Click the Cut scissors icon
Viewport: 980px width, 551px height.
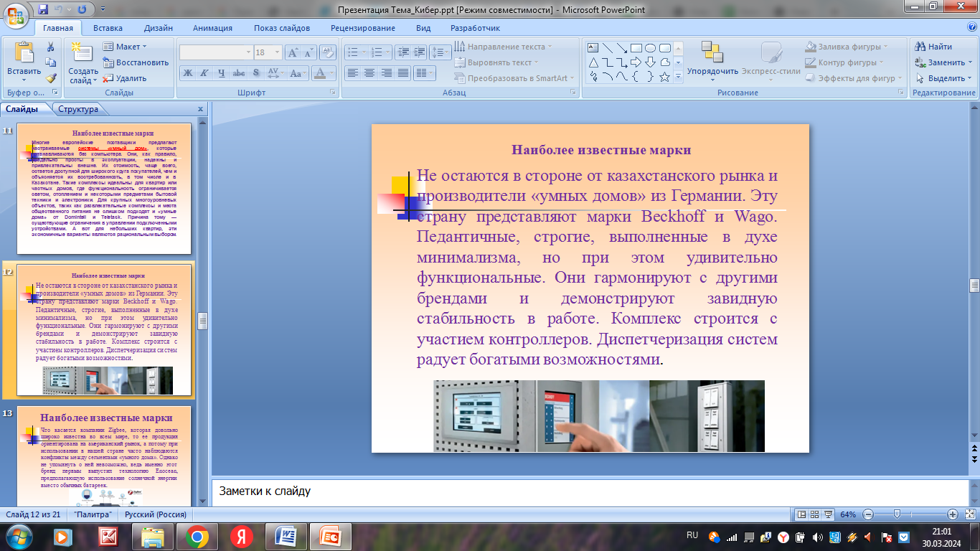(51, 47)
